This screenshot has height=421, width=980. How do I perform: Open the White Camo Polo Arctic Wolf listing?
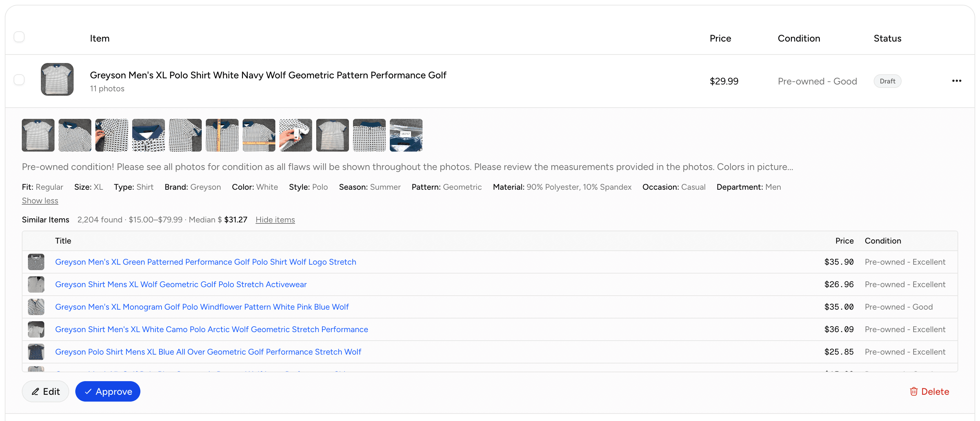pos(212,329)
